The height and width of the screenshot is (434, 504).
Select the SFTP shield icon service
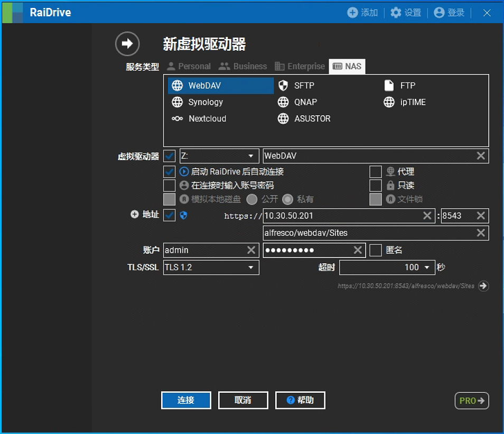point(298,86)
